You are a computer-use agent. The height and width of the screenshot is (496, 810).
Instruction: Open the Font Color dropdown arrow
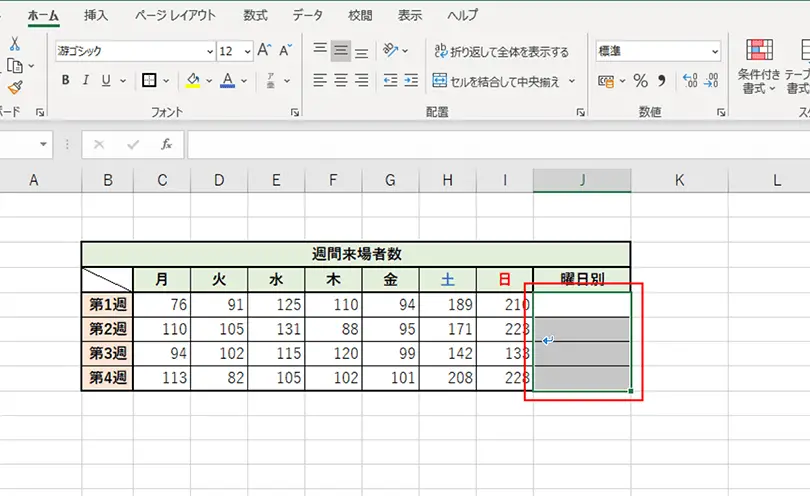tap(244, 81)
